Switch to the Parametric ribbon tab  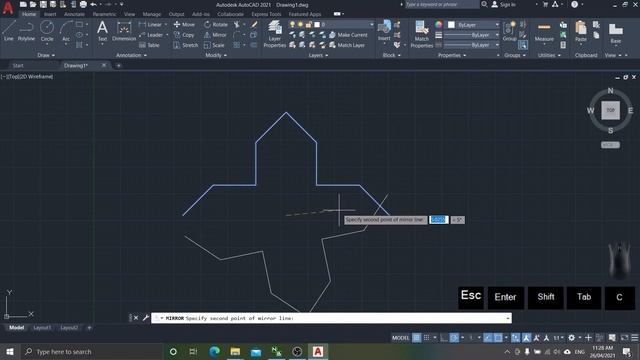104,14
